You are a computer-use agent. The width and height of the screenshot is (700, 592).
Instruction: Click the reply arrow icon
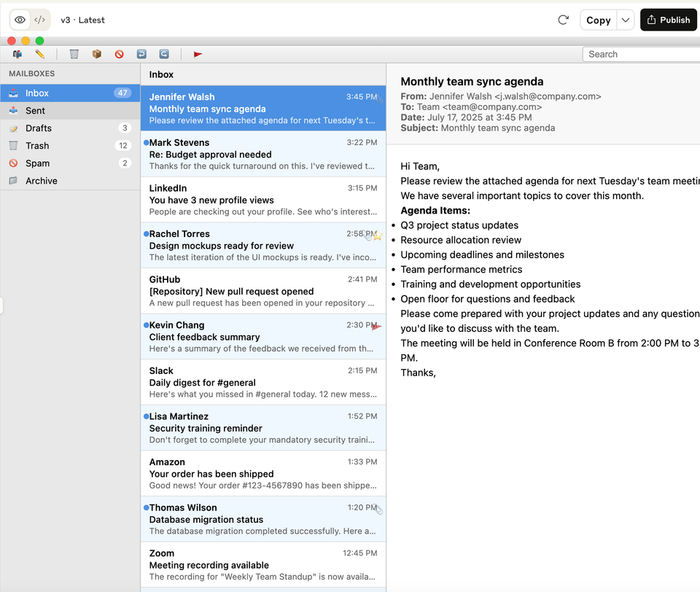point(141,54)
